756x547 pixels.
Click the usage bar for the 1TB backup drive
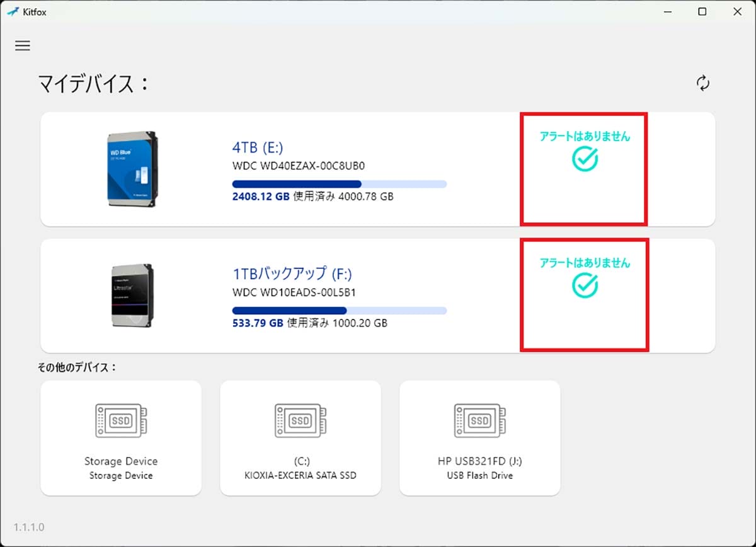pos(340,311)
